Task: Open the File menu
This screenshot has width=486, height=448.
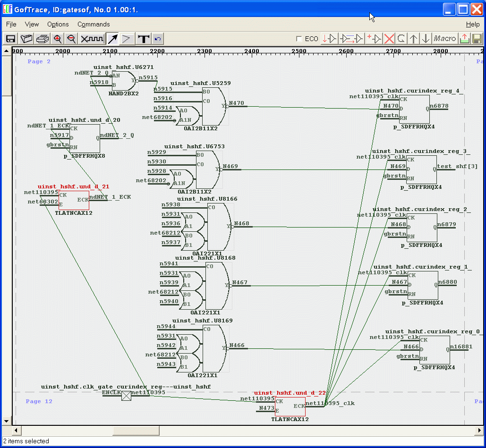Action: pos(11,24)
